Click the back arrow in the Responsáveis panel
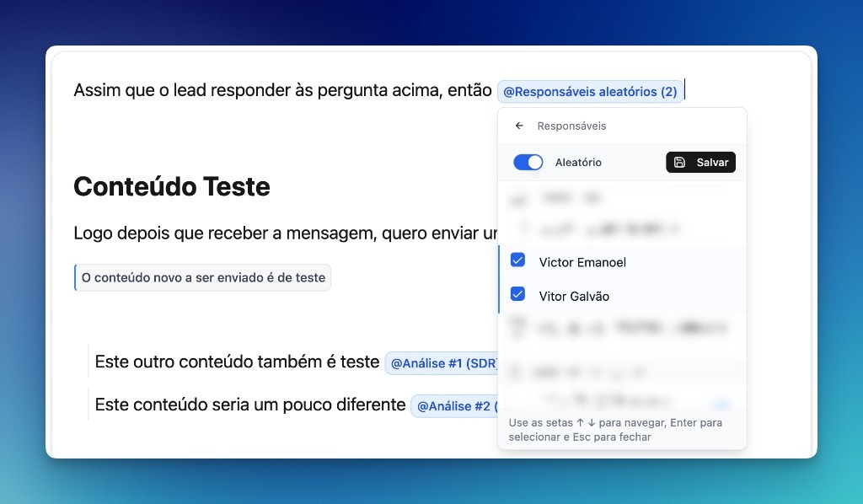Image resolution: width=863 pixels, height=504 pixels. click(x=520, y=124)
